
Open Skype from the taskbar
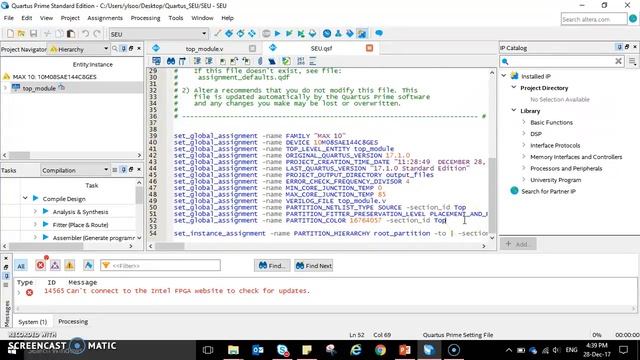pyautogui.click(x=282, y=350)
